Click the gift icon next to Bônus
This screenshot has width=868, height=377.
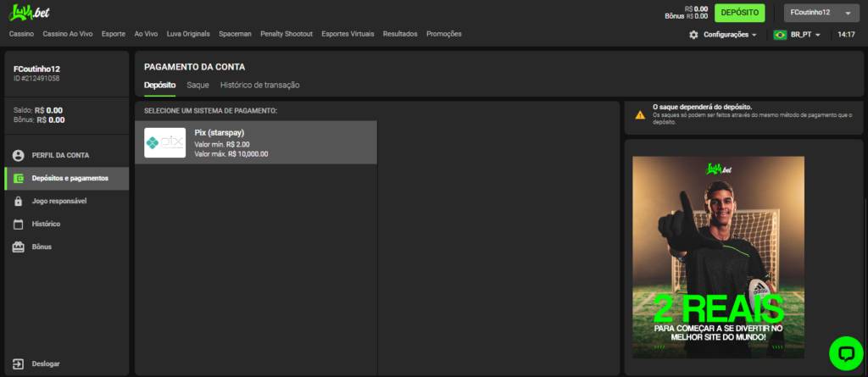[18, 247]
